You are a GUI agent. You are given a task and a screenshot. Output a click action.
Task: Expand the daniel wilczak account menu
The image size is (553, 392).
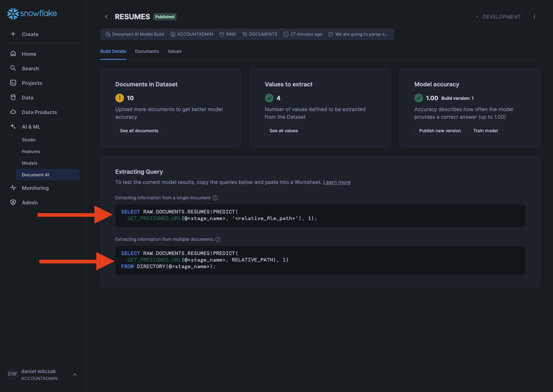coord(75,375)
